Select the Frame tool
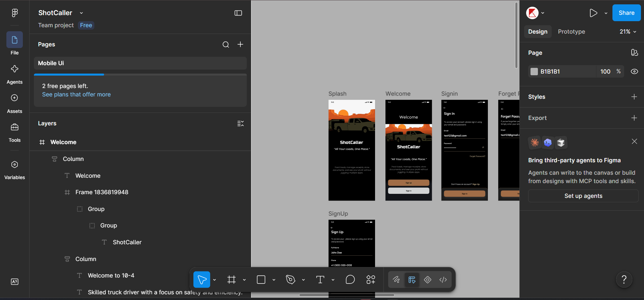The image size is (644, 300). tap(232, 280)
